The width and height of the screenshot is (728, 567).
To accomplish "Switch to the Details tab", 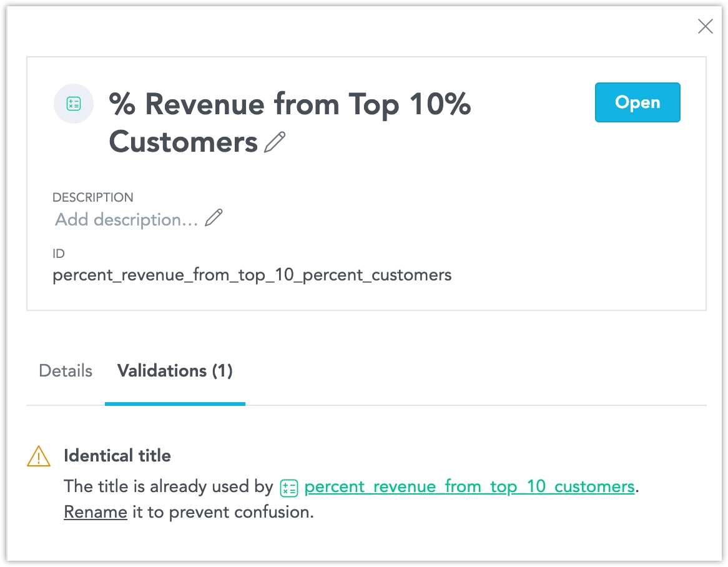I will tap(66, 371).
